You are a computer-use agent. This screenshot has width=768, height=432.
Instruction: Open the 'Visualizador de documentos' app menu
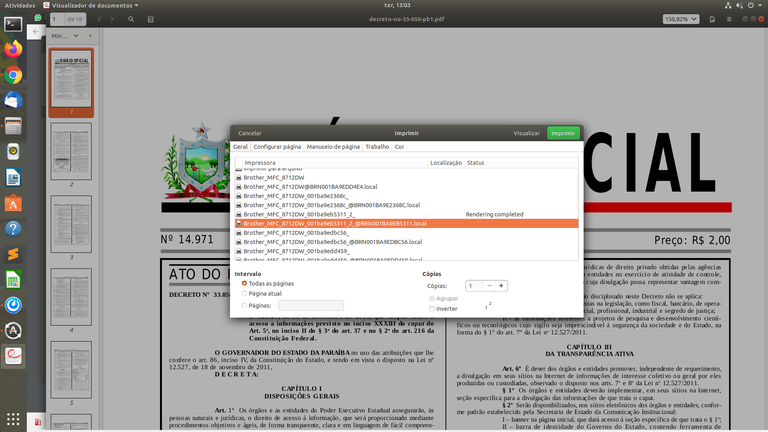pos(91,5)
